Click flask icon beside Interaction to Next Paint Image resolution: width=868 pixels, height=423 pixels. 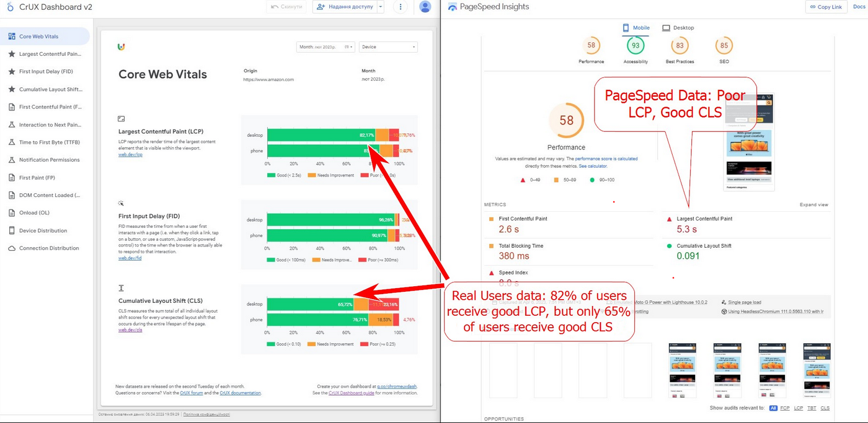coord(12,124)
